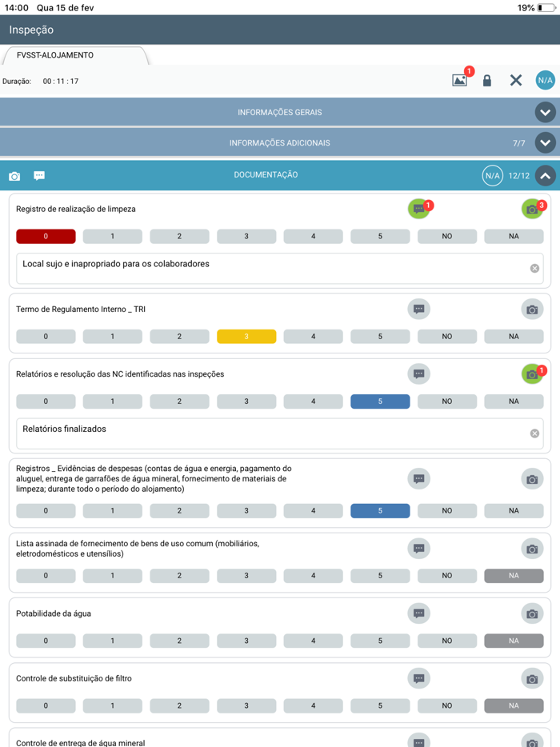
Task: Select score 5 for Controle de substituição de filtro
Action: (380, 705)
